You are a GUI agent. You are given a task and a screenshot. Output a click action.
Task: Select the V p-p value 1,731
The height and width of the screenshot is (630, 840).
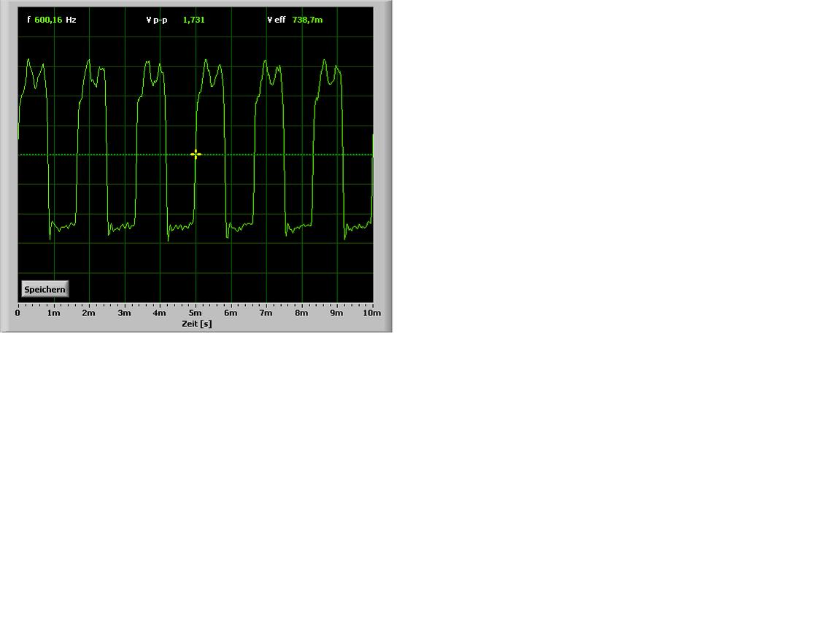[x=193, y=20]
